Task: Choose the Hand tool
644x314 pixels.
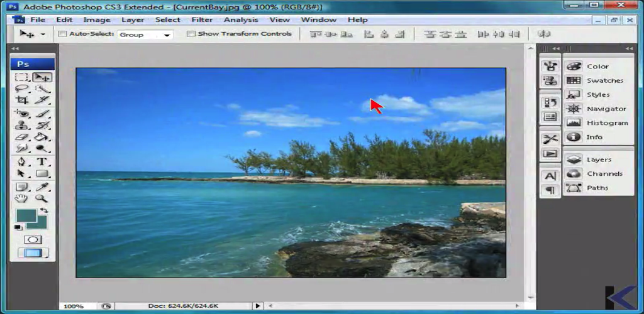Action: 23,198
